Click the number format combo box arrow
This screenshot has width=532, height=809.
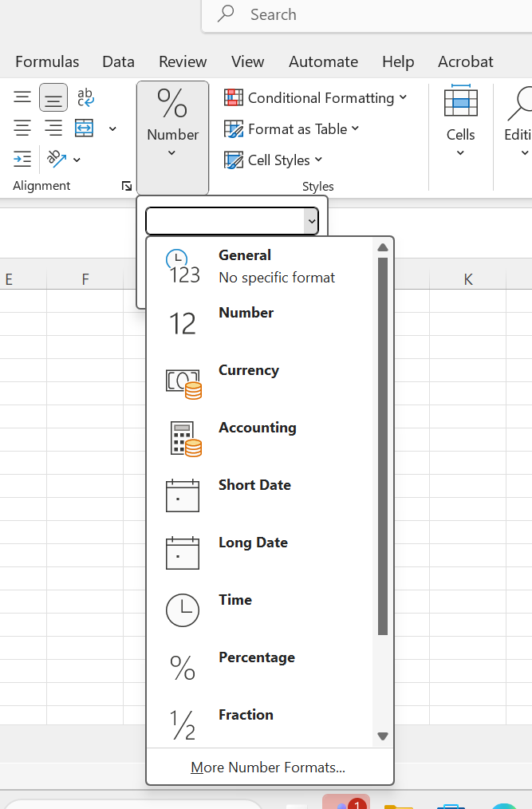[x=311, y=221]
